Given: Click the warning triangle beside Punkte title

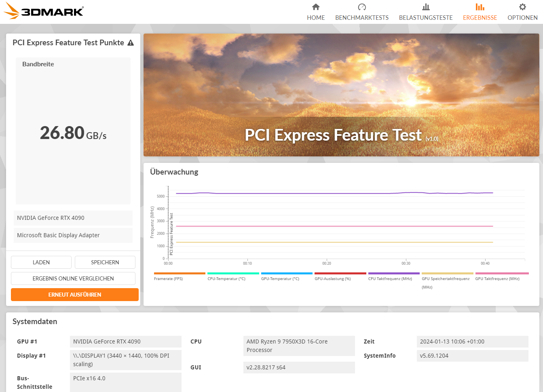Looking at the screenshot, I should click(131, 43).
